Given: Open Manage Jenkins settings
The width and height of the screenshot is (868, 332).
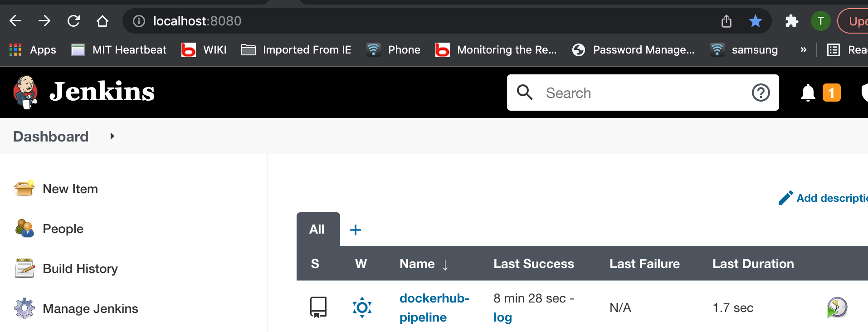Looking at the screenshot, I should 90,308.
